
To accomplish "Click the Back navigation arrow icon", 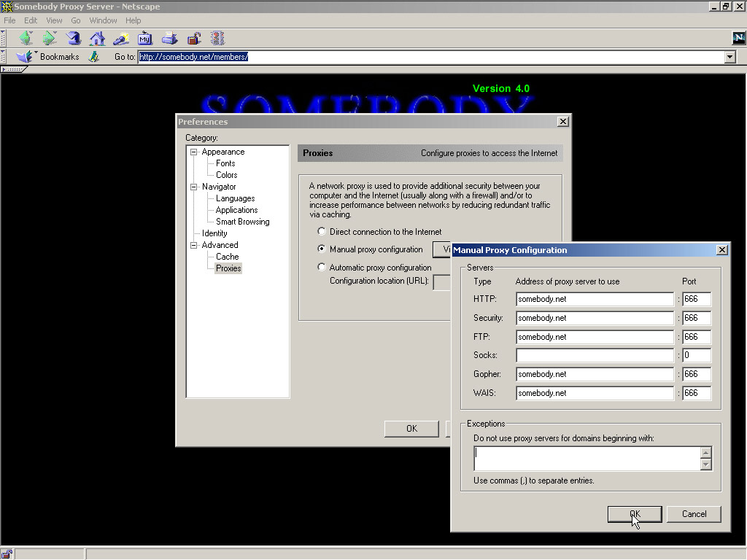I will (26, 38).
